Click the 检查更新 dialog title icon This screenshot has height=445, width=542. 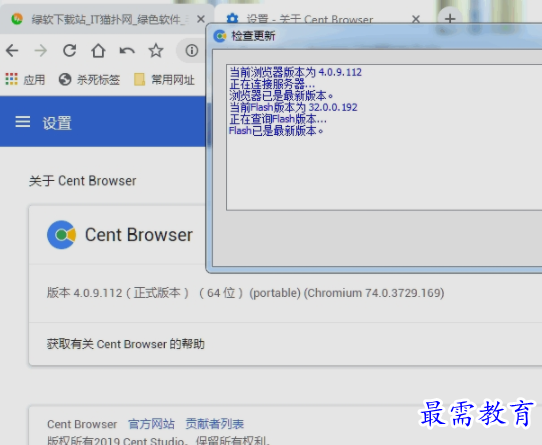219,36
